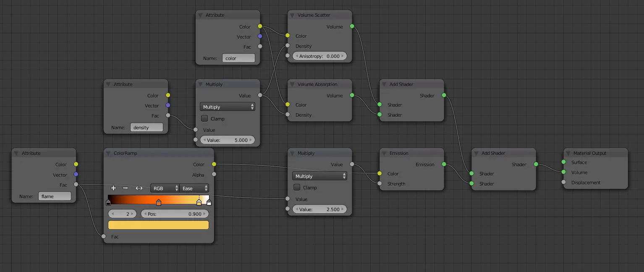Toggle Clamp in the Multiply node with Value 5.000
The image size is (644, 272).
204,118
